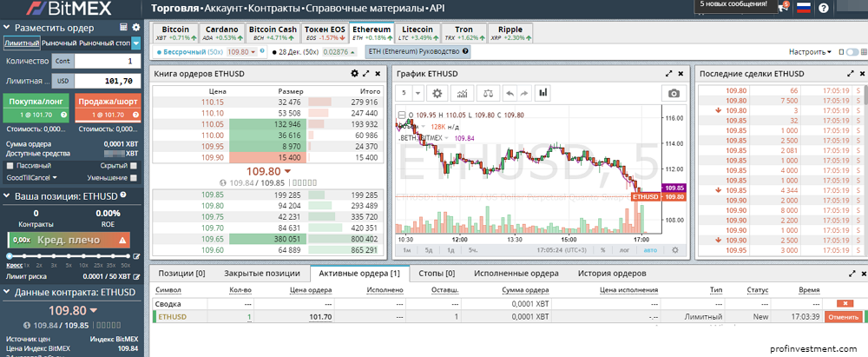Toggle лог scale on chart
Viewport: 868px width, 357px height.
pos(624,250)
